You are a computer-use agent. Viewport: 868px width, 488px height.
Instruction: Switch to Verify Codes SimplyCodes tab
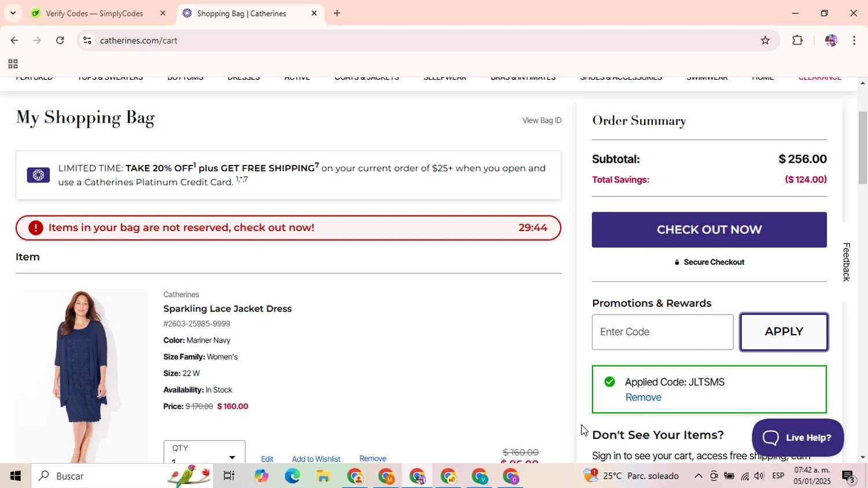[95, 13]
